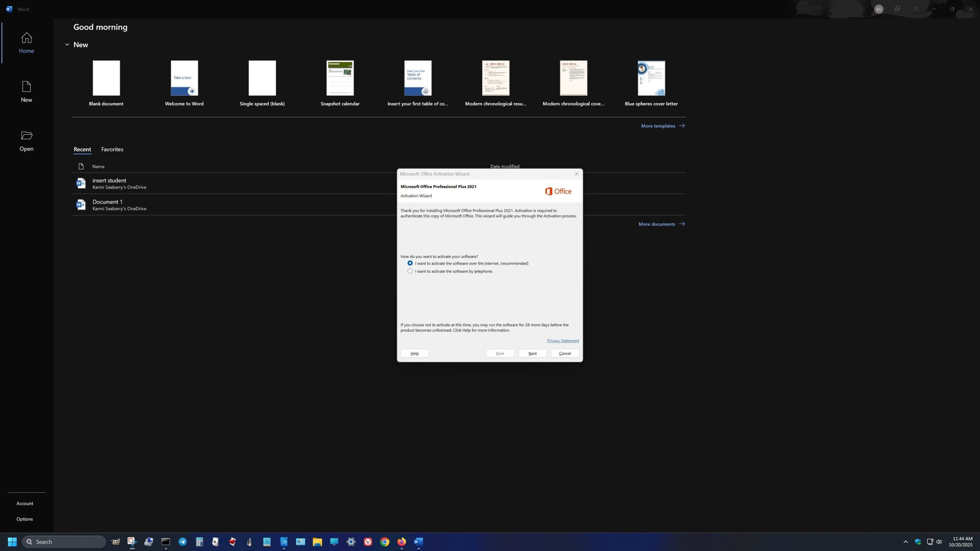The width and height of the screenshot is (980, 551).
Task: Click Next in the Activation Wizard
Action: (x=532, y=353)
